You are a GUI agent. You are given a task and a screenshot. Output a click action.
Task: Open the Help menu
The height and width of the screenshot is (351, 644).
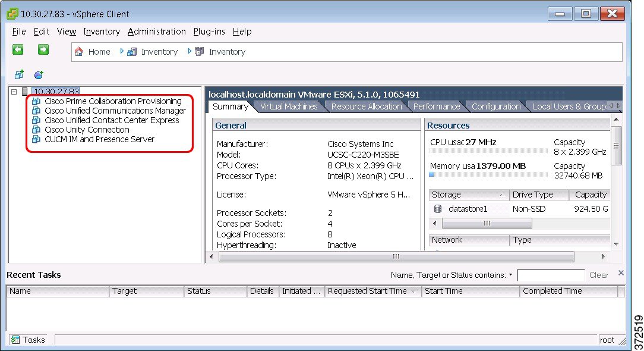tap(242, 32)
